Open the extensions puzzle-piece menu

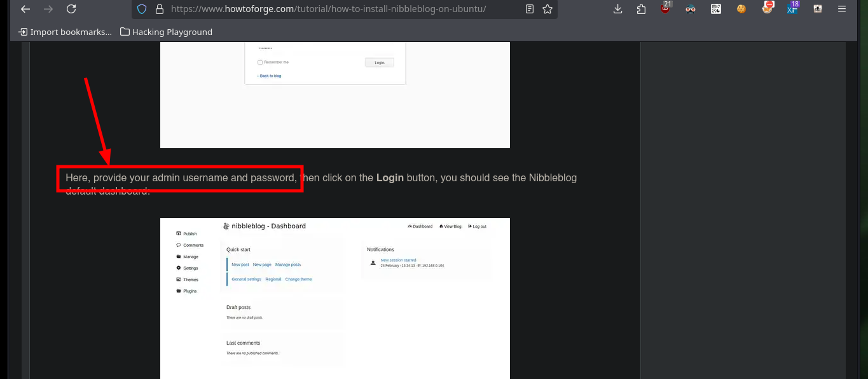[641, 9]
